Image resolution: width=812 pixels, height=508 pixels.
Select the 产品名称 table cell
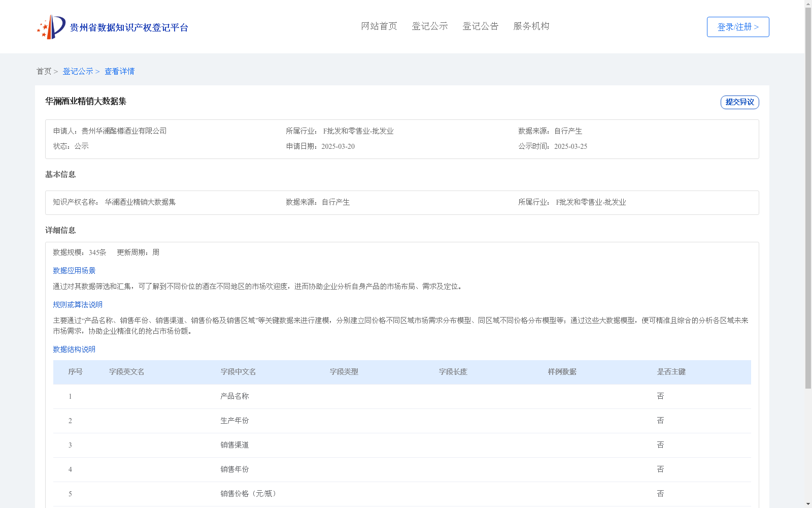pyautogui.click(x=234, y=396)
